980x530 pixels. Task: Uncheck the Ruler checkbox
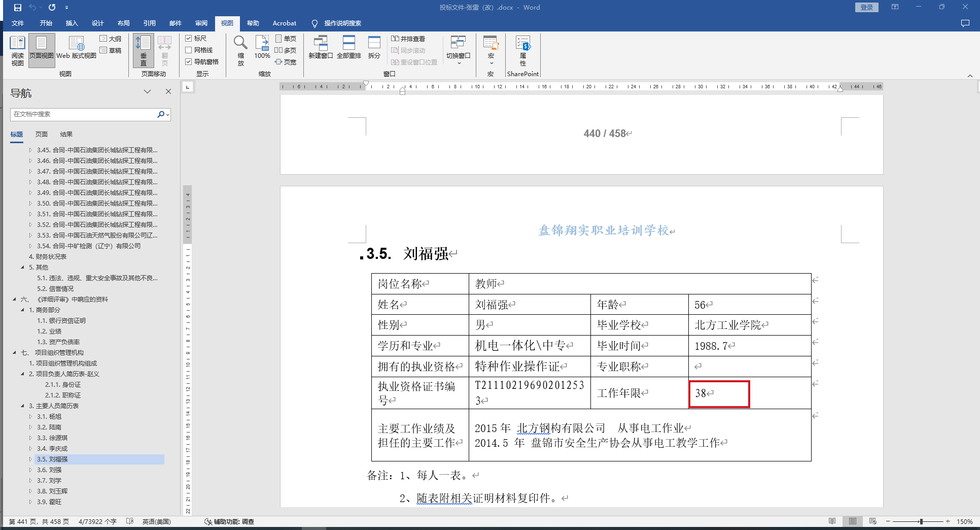[x=189, y=39]
